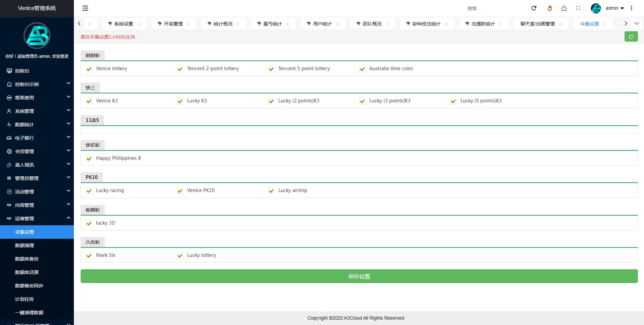The image size is (644, 325).
Task: Click the green reload button below tabs
Action: [x=631, y=37]
